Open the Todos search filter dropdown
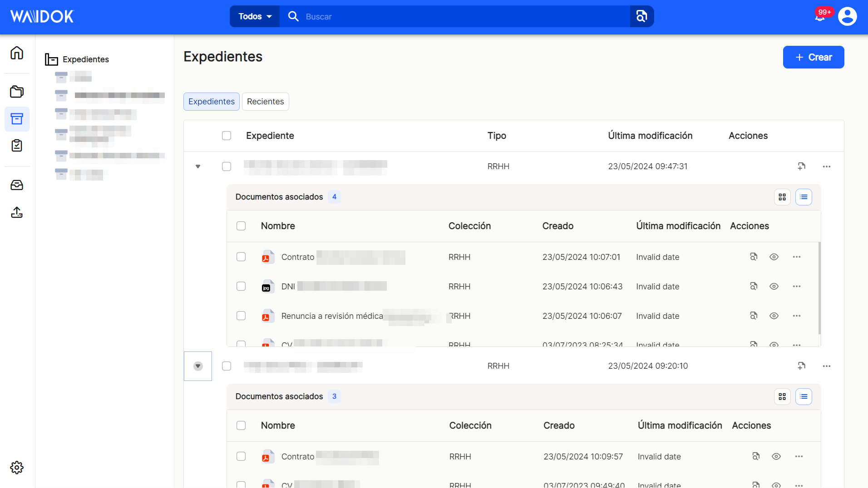The width and height of the screenshot is (868, 488). click(x=255, y=16)
